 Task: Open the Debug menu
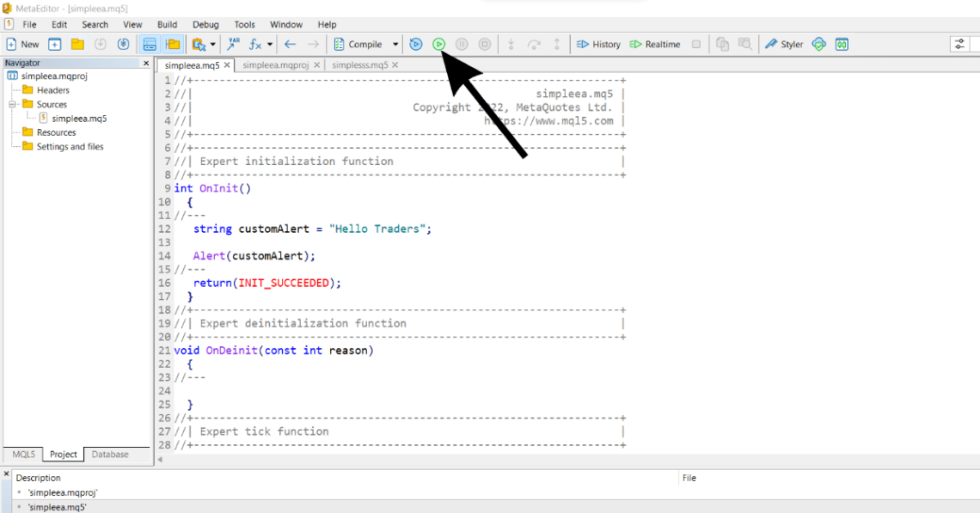coord(205,24)
